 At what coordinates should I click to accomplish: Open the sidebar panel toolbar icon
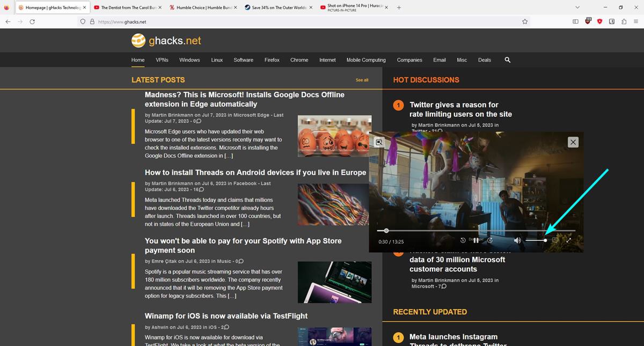pyautogui.click(x=575, y=21)
